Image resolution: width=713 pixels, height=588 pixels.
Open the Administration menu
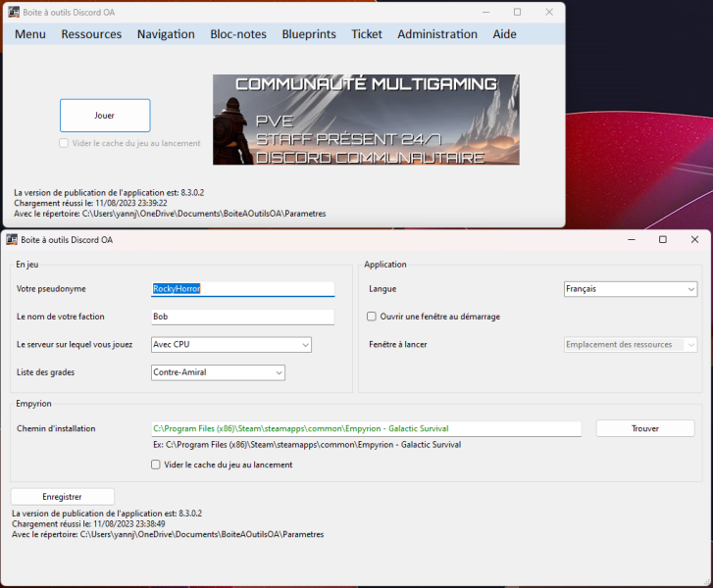(437, 34)
